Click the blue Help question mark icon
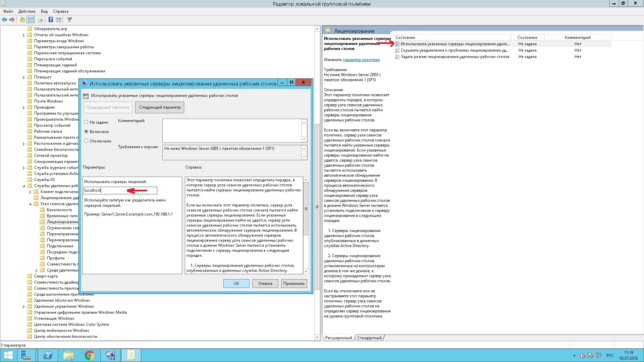The image size is (644, 362). click(x=51, y=20)
